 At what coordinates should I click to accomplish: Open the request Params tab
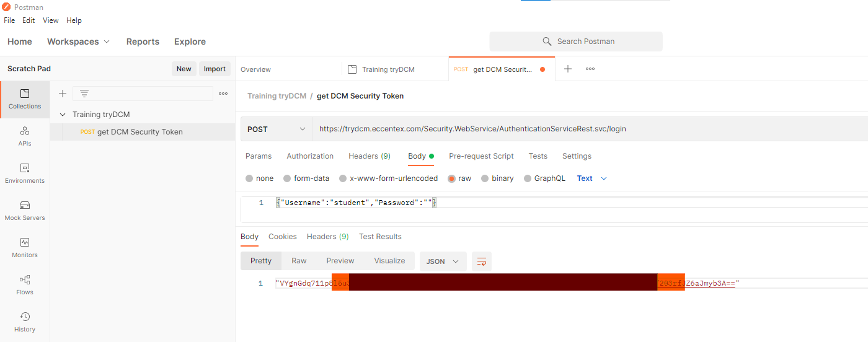[259, 156]
